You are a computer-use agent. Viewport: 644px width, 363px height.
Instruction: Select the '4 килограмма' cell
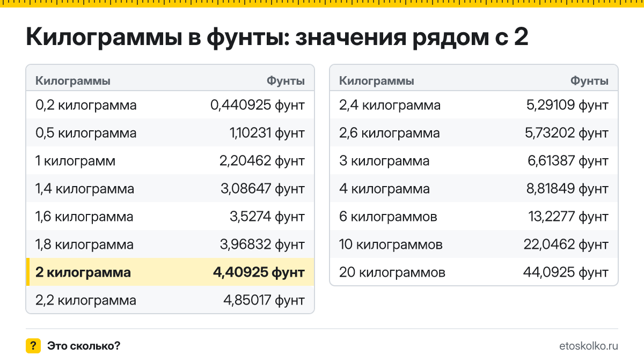(385, 189)
